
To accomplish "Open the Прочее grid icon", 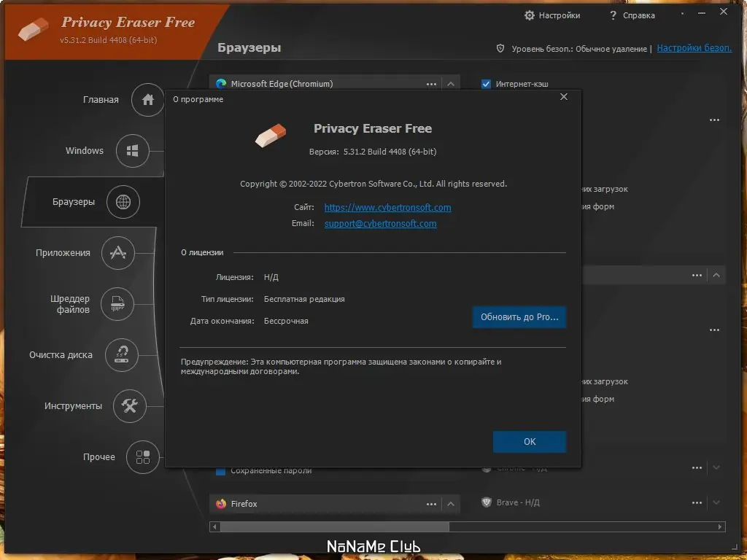I will coord(143,457).
